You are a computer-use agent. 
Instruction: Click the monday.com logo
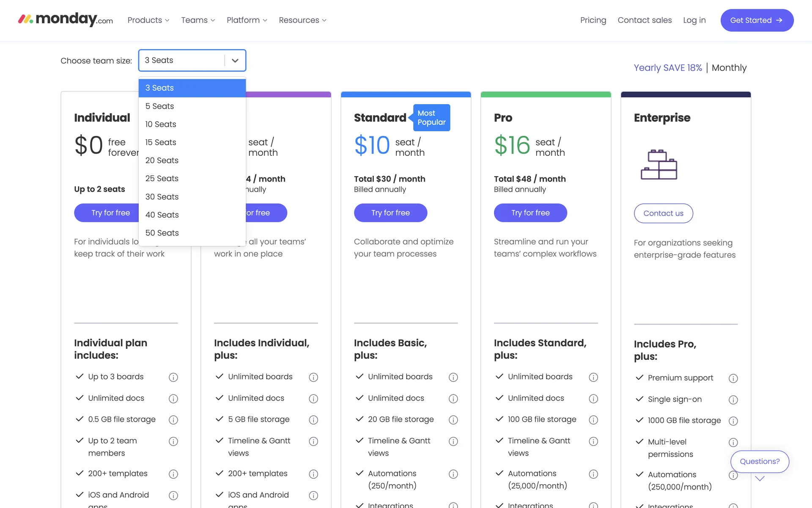[66, 19]
